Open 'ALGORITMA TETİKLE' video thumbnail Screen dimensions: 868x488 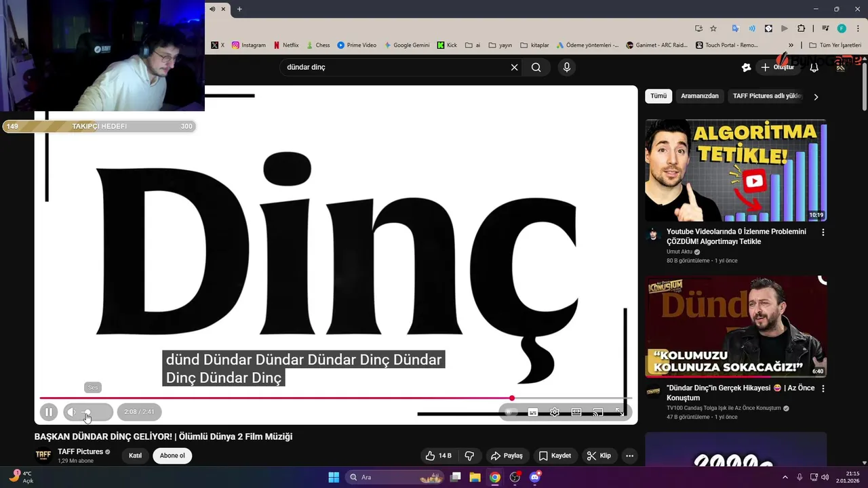pyautogui.click(x=736, y=171)
